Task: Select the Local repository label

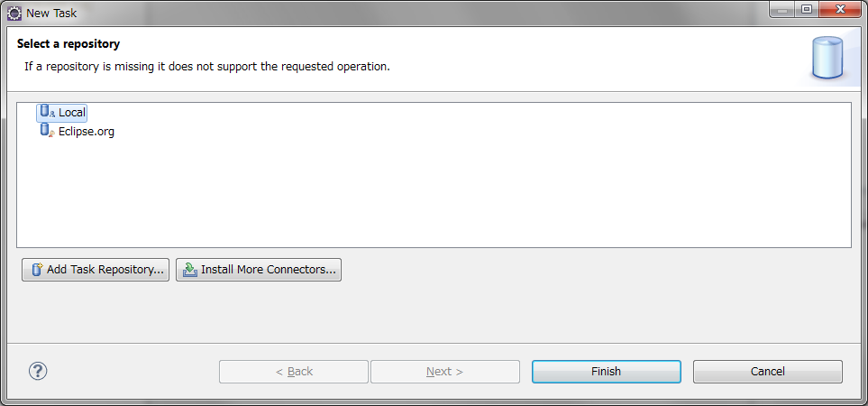Action: (72, 113)
